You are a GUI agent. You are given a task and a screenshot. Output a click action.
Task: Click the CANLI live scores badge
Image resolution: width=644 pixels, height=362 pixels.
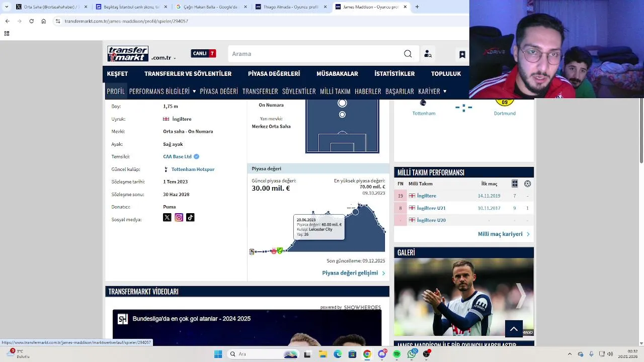(x=203, y=53)
